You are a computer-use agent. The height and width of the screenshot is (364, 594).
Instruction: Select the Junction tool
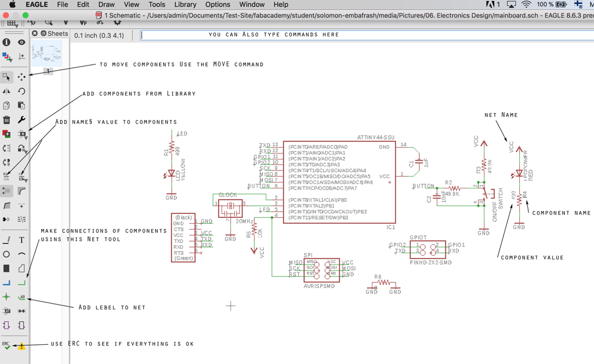coord(6,297)
